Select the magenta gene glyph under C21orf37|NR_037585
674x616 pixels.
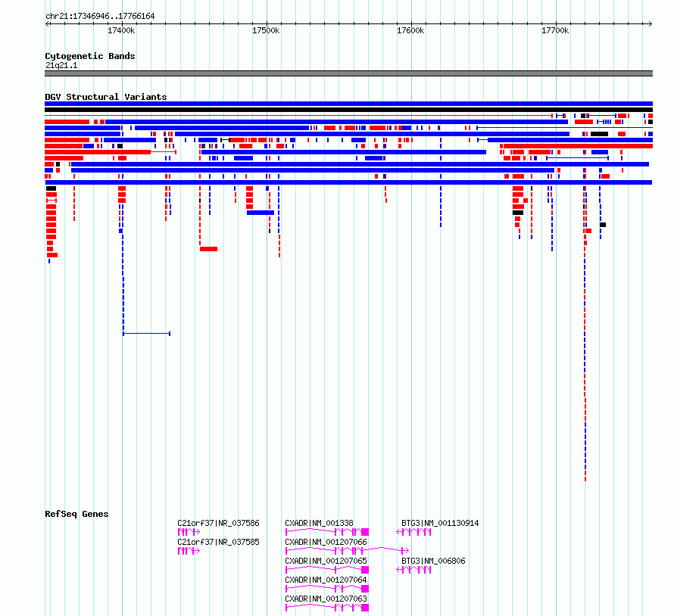point(189,551)
